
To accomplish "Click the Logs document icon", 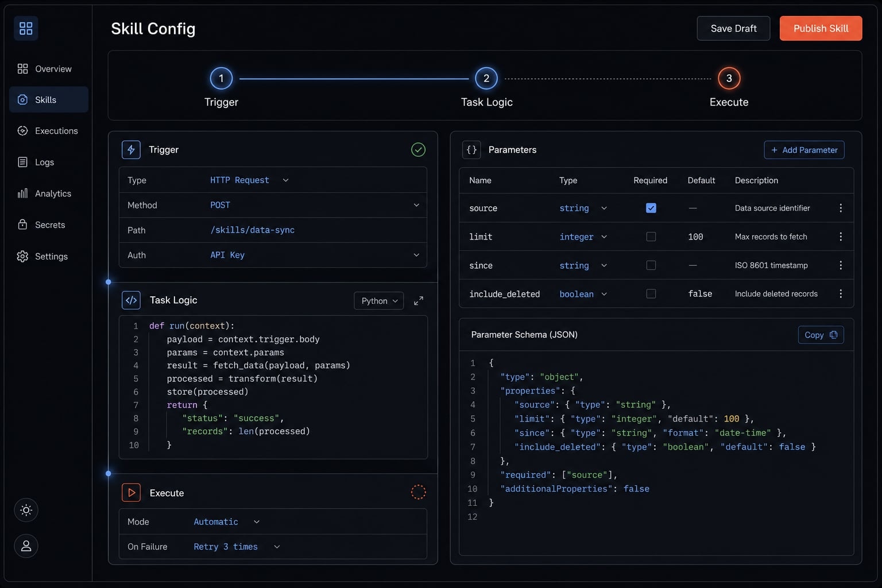I will pos(22,162).
